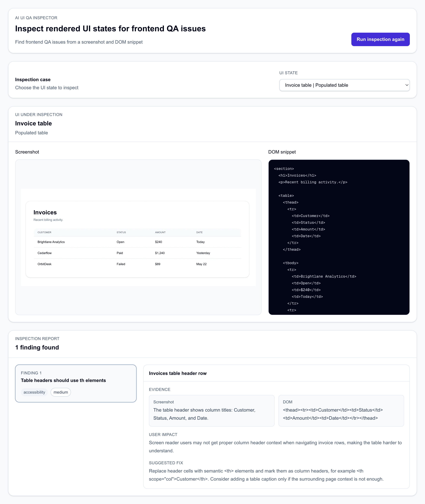Click the $240 amount cell
The width and height of the screenshot is (425, 504).
tap(159, 242)
